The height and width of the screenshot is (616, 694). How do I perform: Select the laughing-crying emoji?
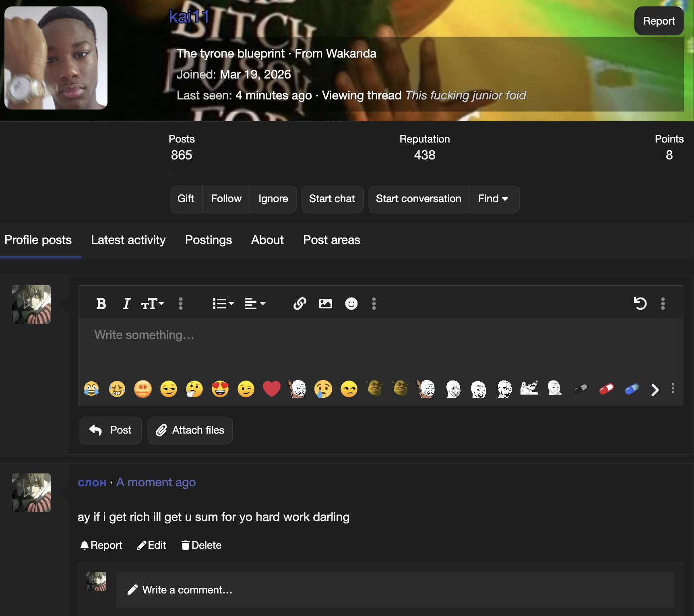pos(92,389)
